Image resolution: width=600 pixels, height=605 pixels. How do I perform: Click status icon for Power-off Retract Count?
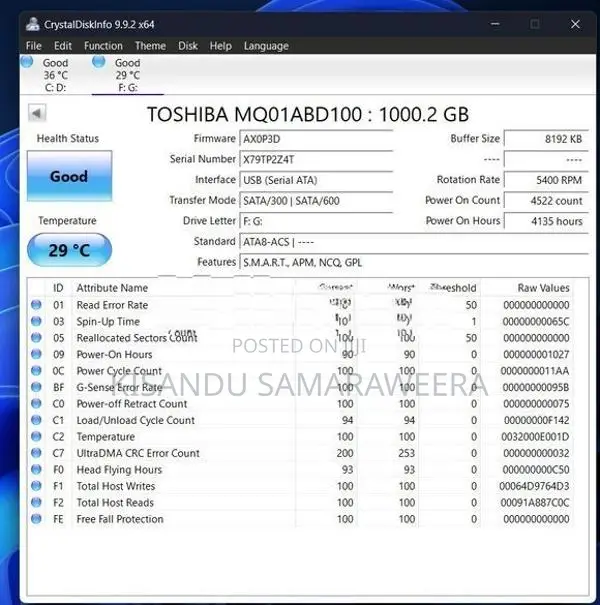36,403
